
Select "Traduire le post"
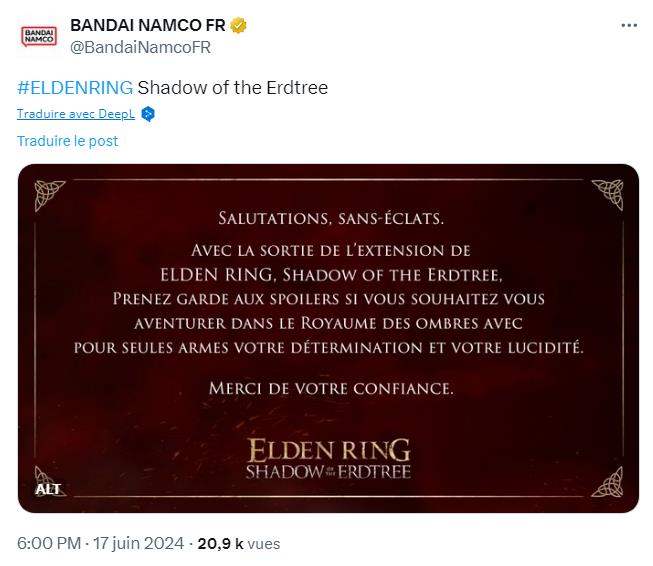(67, 141)
